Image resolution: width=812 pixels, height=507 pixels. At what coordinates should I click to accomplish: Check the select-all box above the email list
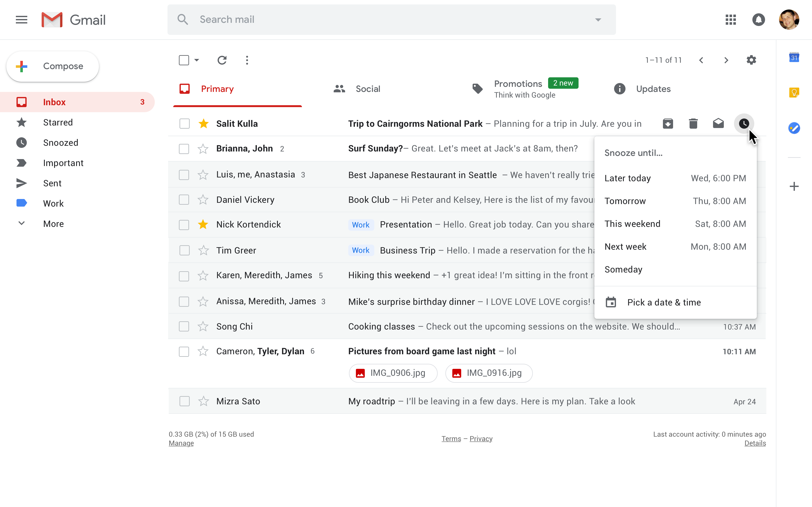coord(184,60)
